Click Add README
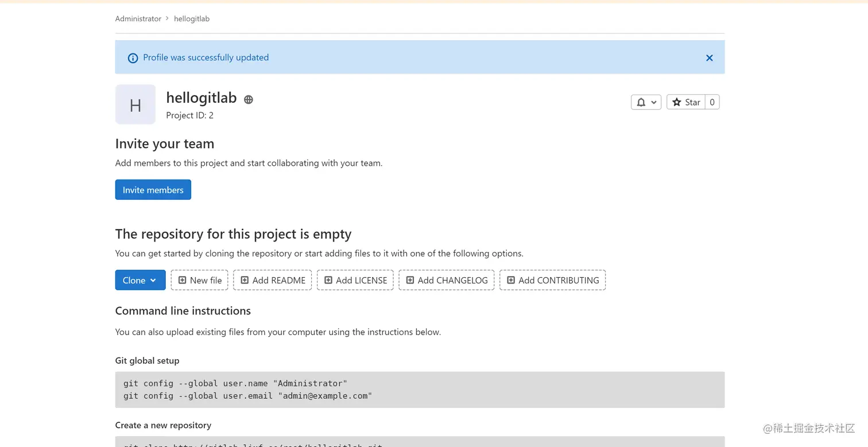 pos(273,280)
